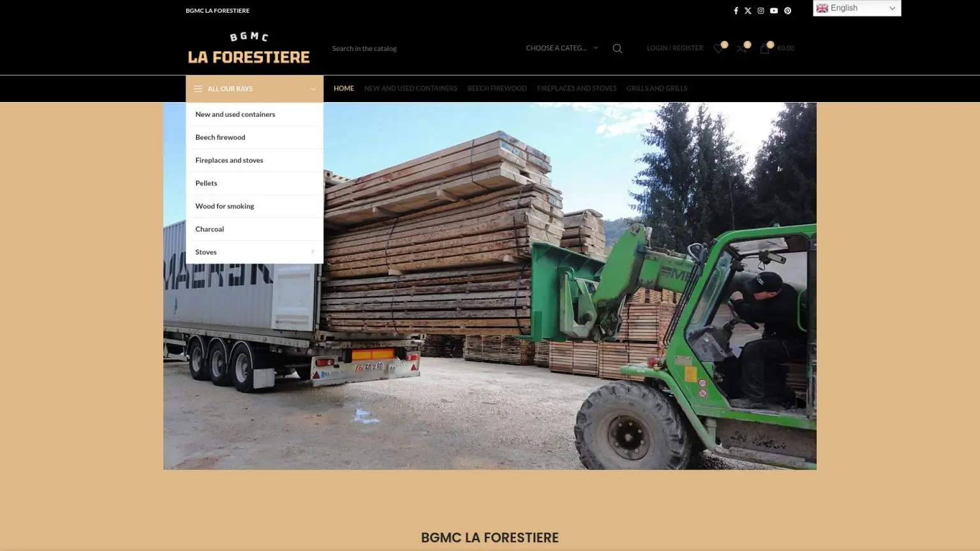Open New and Used Containers menu item
The width and height of the screenshot is (980, 551).
tap(411, 89)
